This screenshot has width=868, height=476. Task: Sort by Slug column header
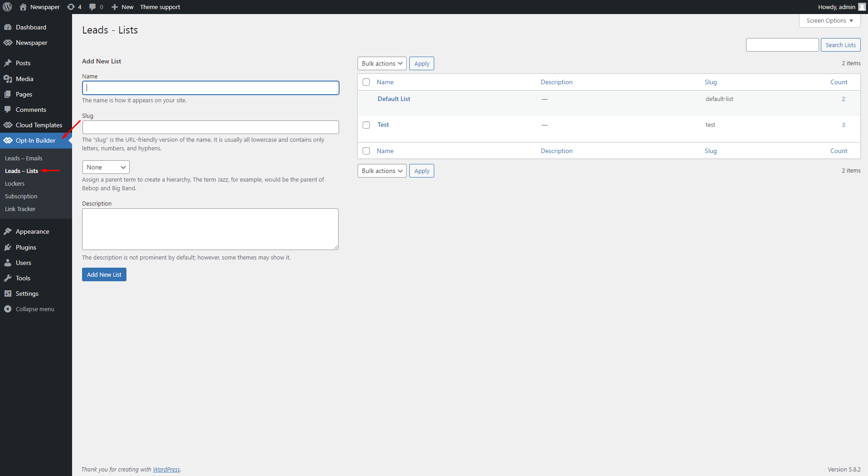click(711, 82)
